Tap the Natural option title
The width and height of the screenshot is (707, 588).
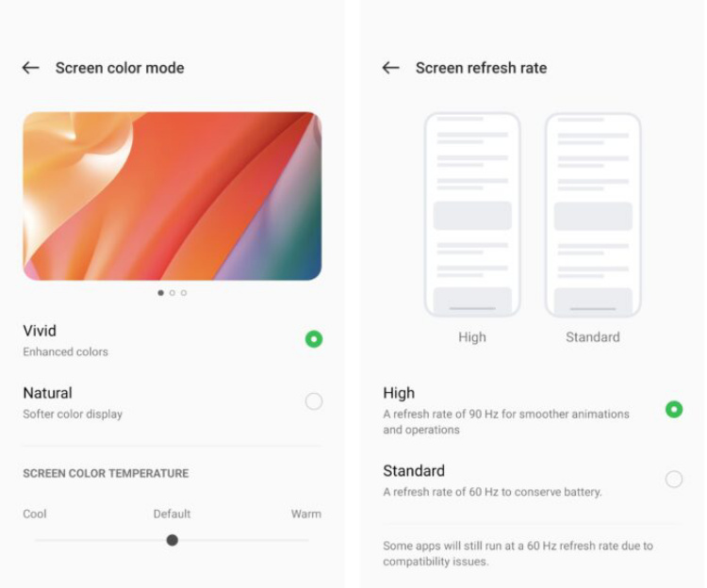tap(47, 393)
